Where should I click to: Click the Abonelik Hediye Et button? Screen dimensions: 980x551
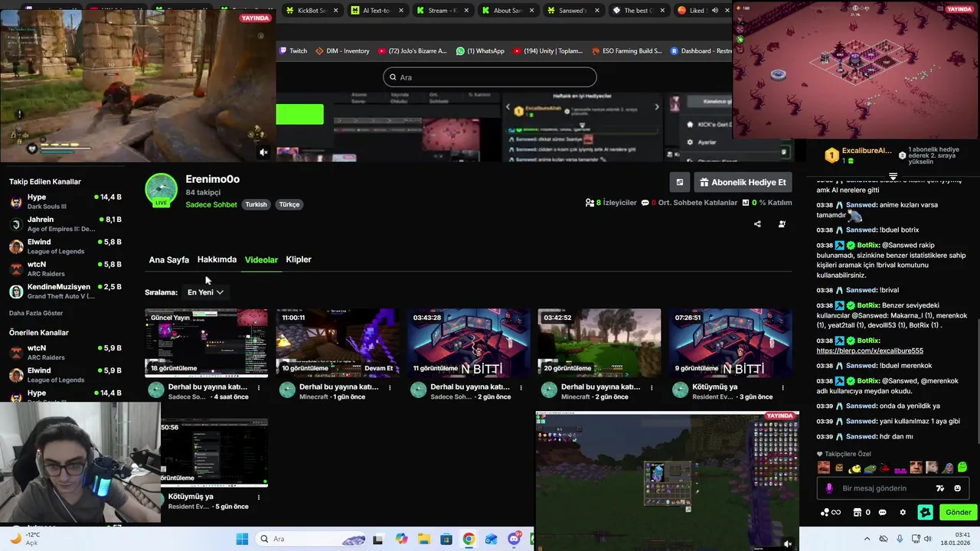(743, 182)
